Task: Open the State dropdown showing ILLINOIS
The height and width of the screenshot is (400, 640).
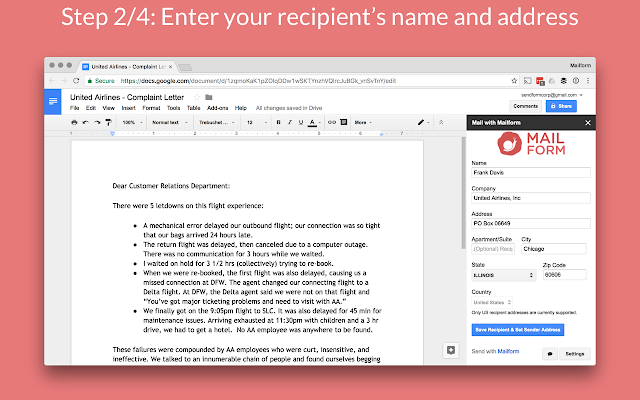Action: [504, 275]
